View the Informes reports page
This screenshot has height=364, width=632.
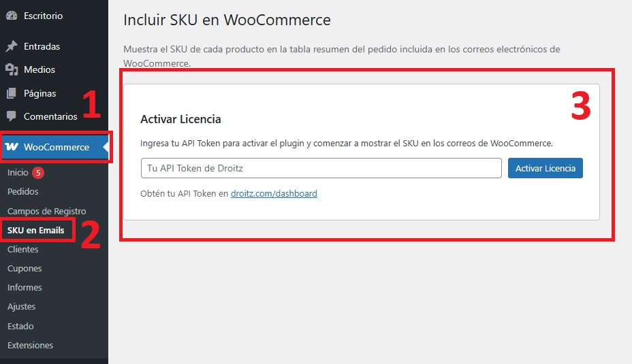click(x=25, y=288)
